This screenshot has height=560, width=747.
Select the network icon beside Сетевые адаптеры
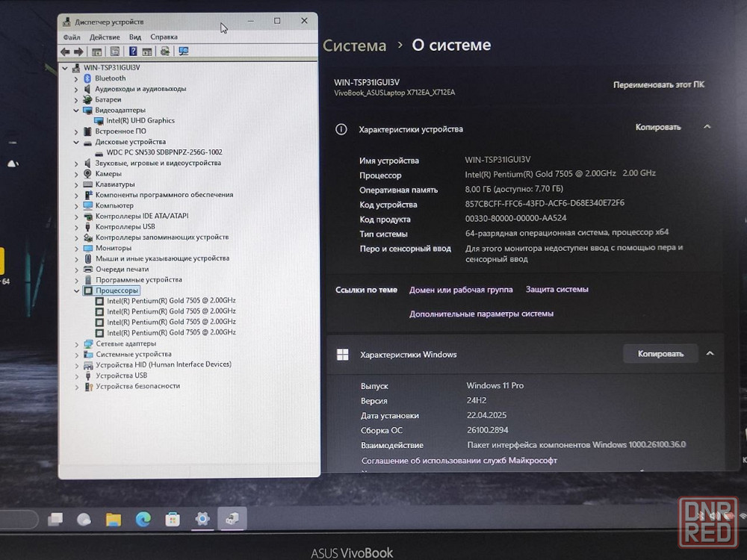point(89,343)
